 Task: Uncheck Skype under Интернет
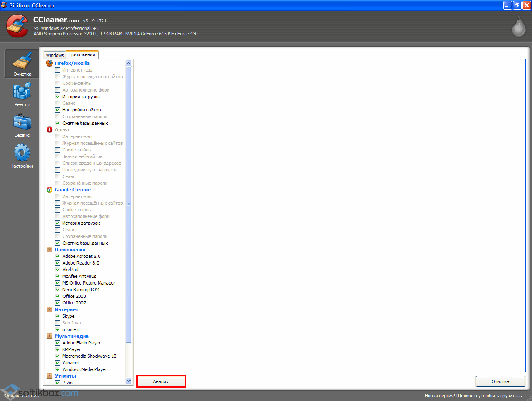[x=58, y=316]
